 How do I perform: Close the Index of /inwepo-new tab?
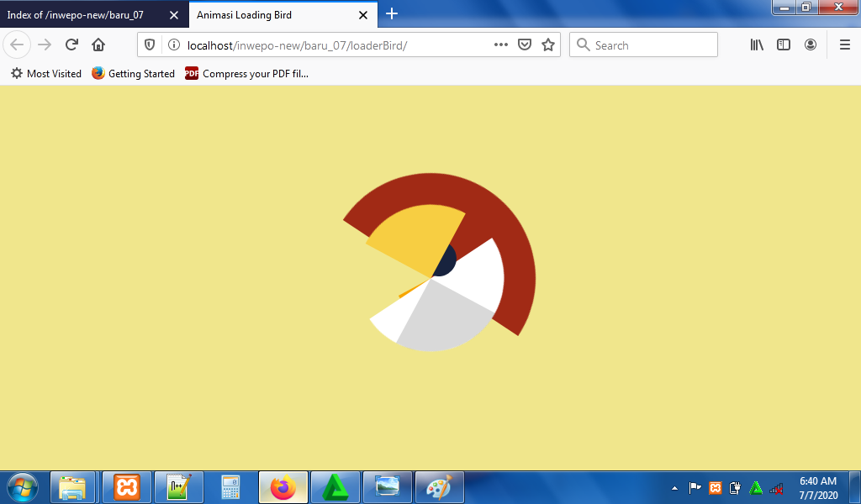174,15
